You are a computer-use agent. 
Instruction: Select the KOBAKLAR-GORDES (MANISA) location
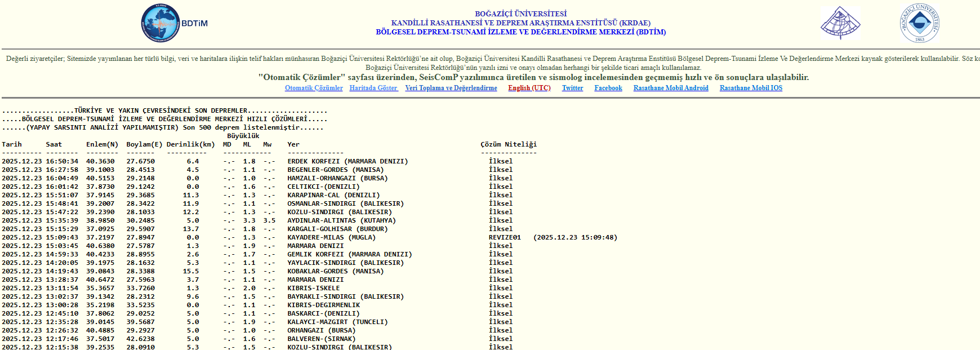[336, 271]
